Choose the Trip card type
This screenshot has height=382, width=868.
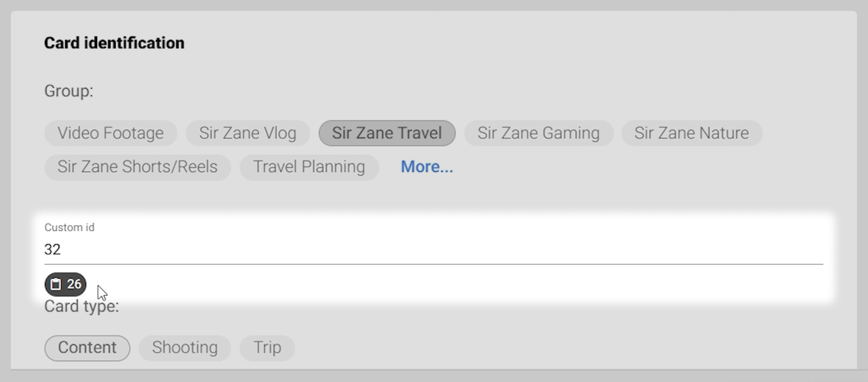tap(267, 348)
